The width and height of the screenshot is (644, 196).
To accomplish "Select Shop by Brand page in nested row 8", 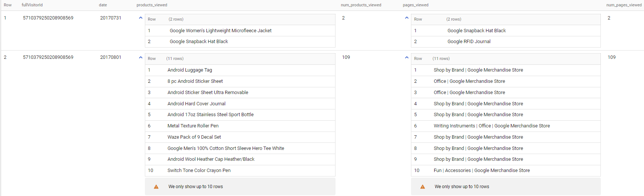I will 478,148.
